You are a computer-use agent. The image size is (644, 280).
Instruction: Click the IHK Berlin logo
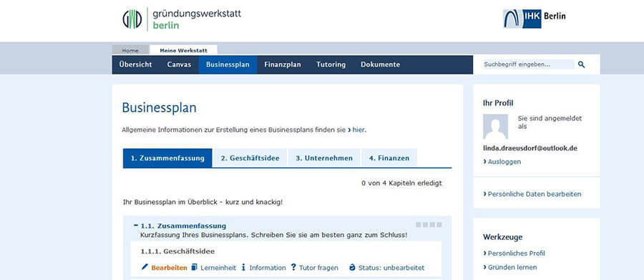534,19
